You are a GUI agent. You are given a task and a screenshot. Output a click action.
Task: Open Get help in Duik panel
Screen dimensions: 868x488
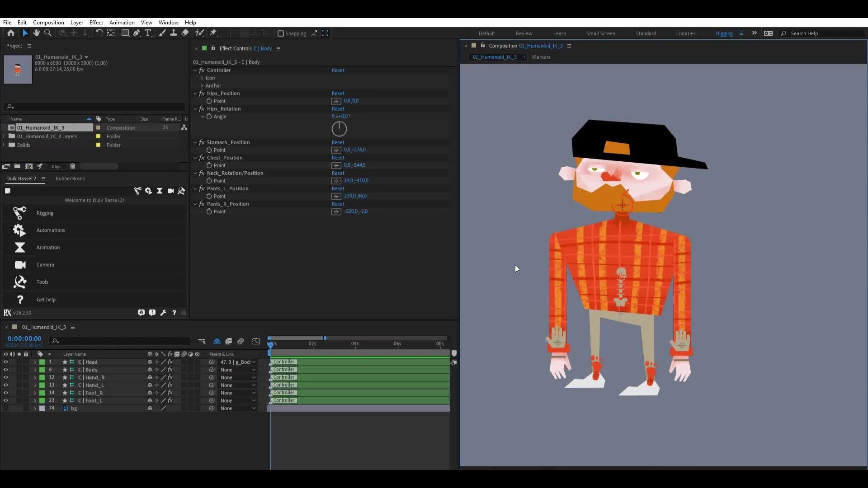[x=46, y=300]
